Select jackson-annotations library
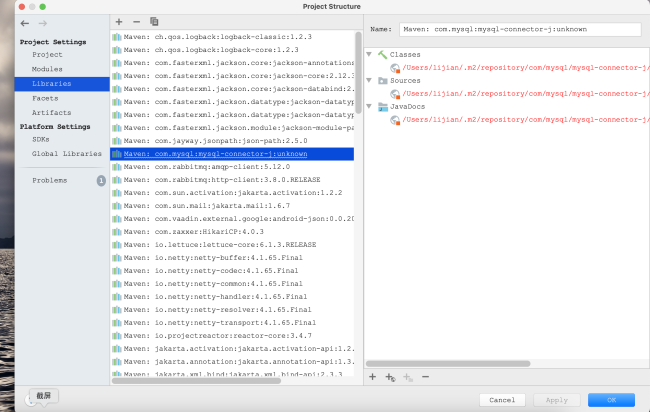Image resolution: width=650 pixels, height=412 pixels. coord(232,63)
